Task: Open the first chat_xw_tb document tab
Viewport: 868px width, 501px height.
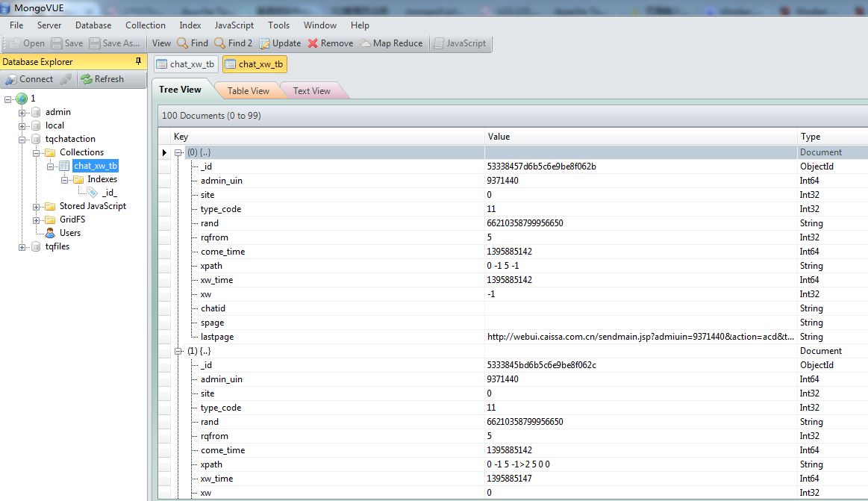Action: click(x=186, y=64)
